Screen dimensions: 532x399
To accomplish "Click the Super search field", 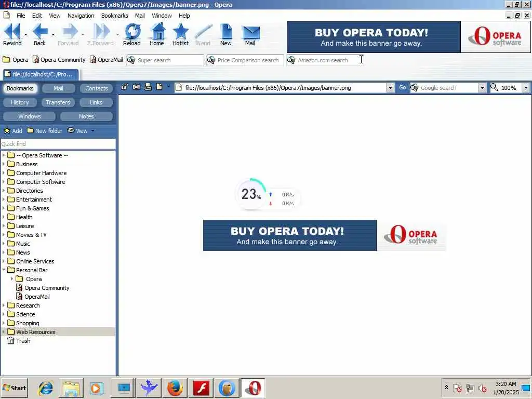I will pos(165,60).
